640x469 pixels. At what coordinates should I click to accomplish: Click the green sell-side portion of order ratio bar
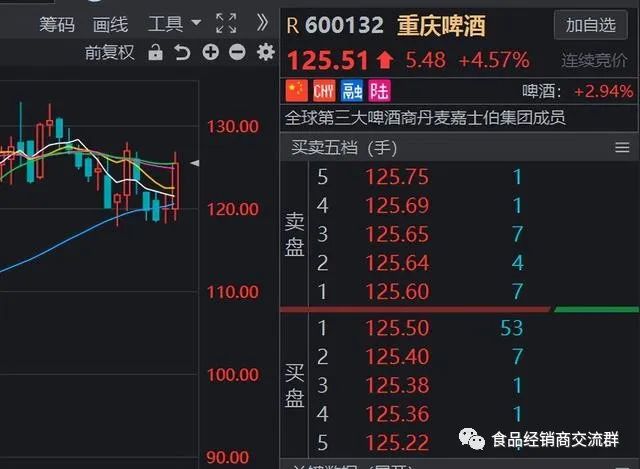[596, 310]
